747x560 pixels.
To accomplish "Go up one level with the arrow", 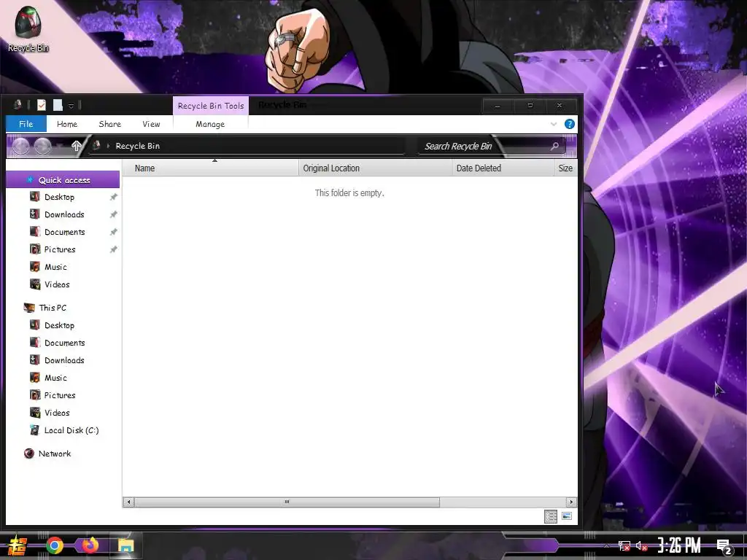I will 76,146.
